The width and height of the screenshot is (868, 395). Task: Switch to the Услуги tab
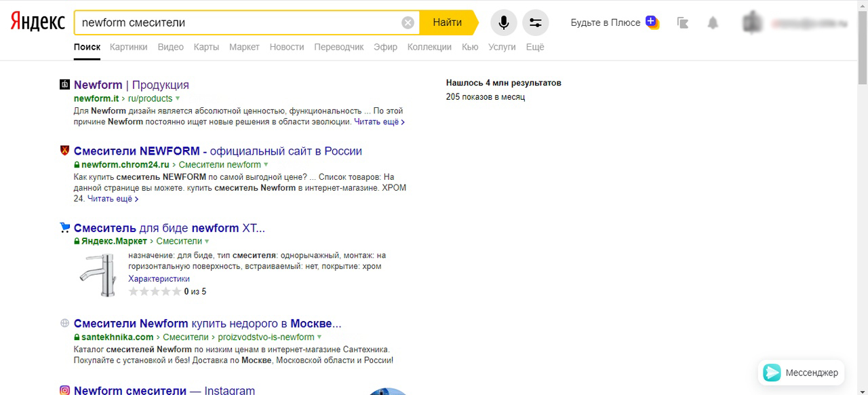point(502,47)
